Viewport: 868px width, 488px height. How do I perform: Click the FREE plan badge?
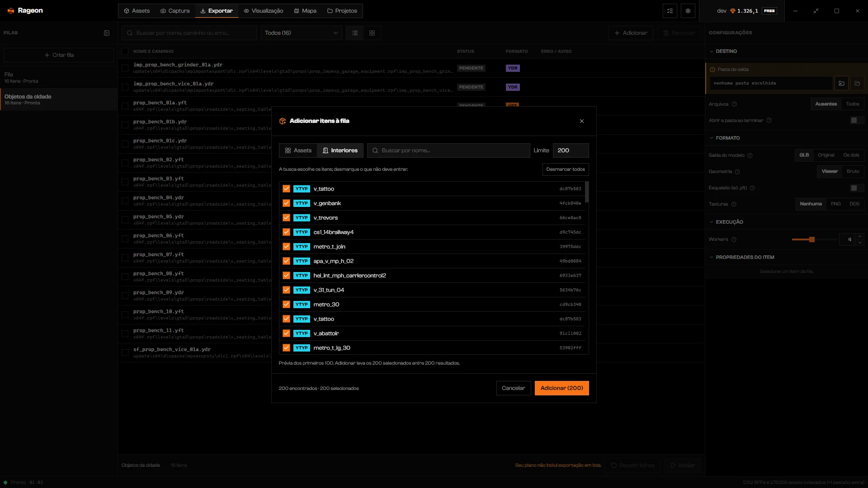(769, 11)
